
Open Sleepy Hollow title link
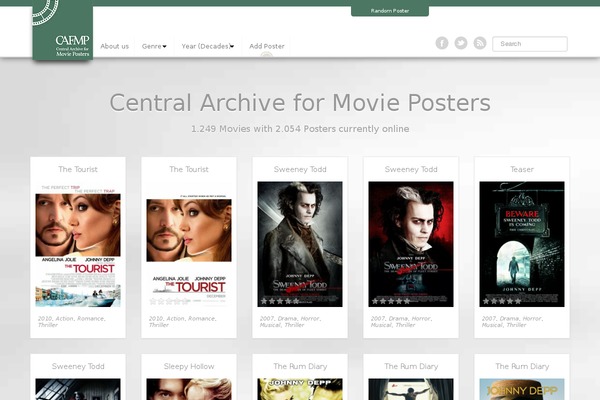click(189, 366)
